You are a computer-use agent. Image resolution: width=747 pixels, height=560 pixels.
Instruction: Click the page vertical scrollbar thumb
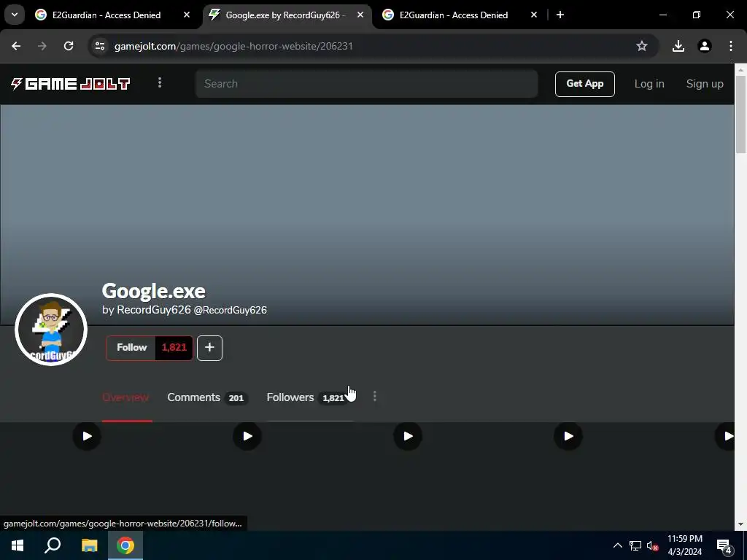pos(740,114)
